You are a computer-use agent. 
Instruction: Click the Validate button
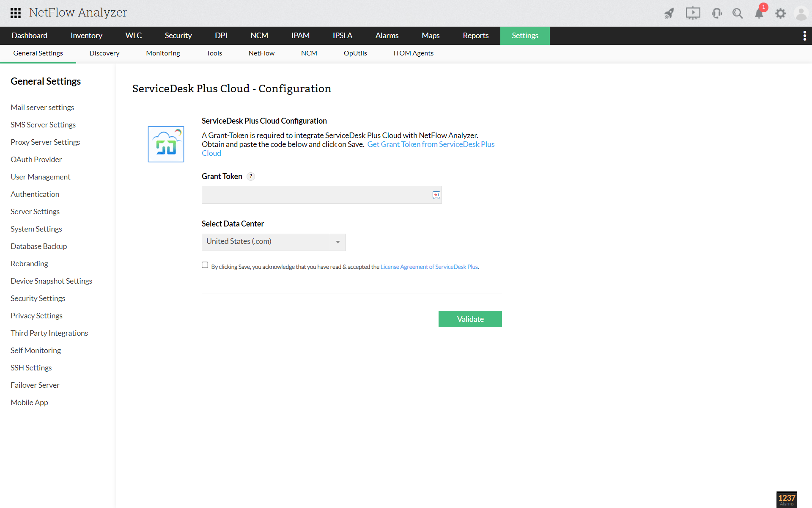click(470, 319)
